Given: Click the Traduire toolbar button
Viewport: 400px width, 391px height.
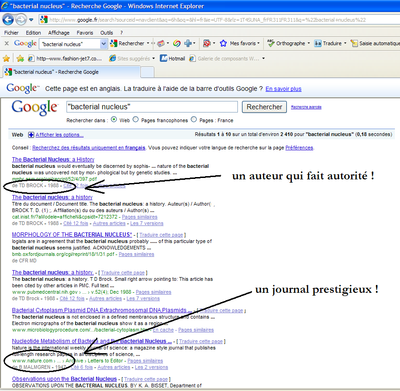Looking at the screenshot, I should pos(328,43).
